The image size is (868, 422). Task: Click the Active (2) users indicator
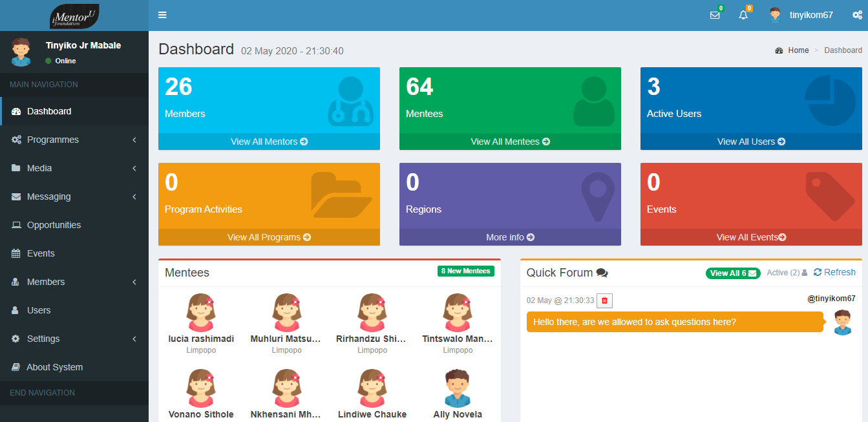[787, 273]
